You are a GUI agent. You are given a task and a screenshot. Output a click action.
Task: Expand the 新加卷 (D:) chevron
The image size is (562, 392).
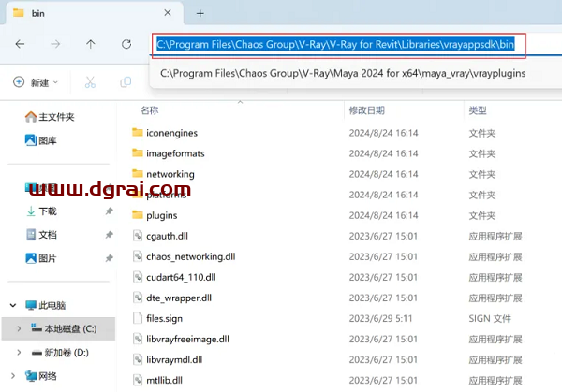coord(20,352)
